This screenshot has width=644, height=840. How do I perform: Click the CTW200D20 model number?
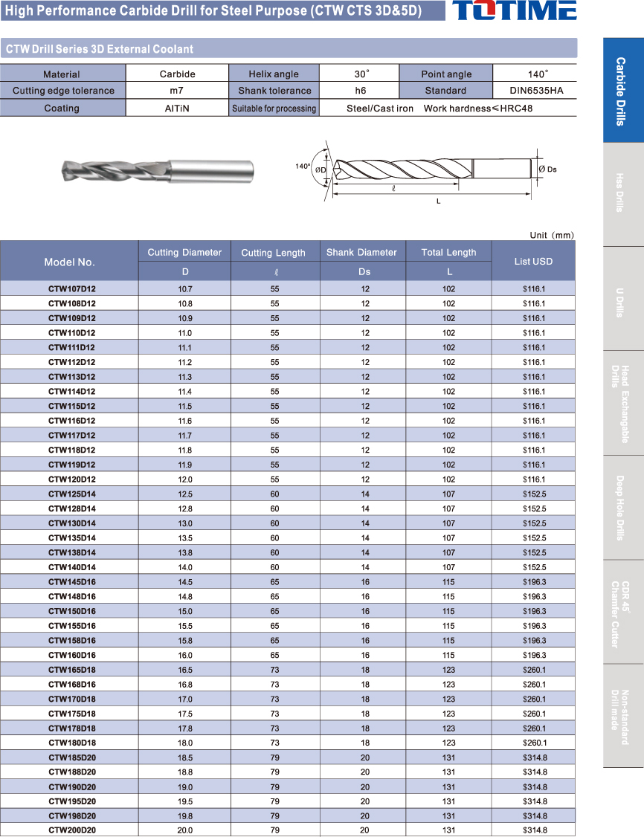click(72, 830)
